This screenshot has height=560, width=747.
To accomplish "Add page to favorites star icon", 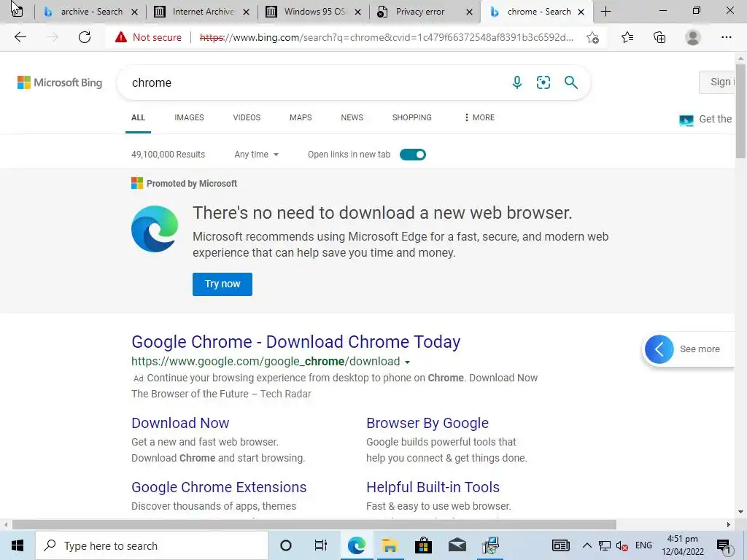I will [592, 38].
